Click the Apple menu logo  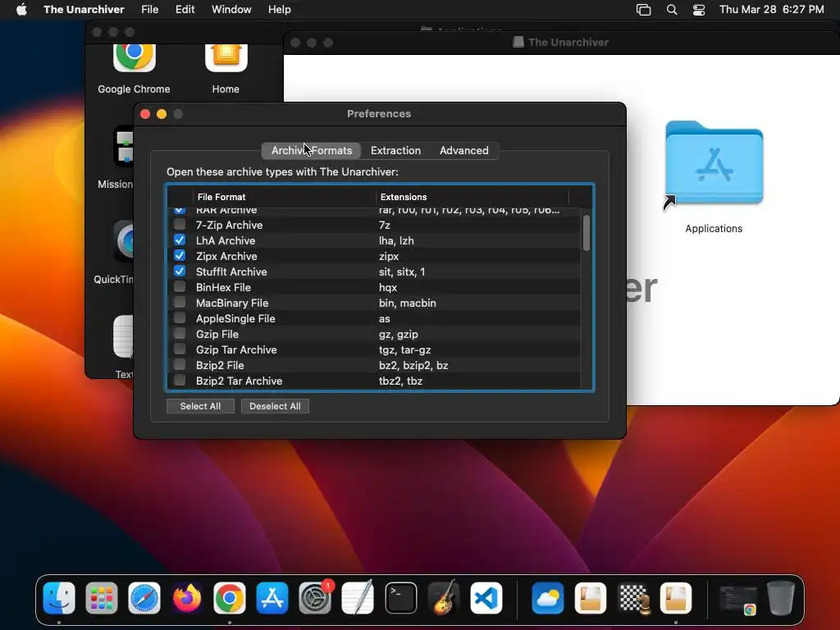(21, 9)
